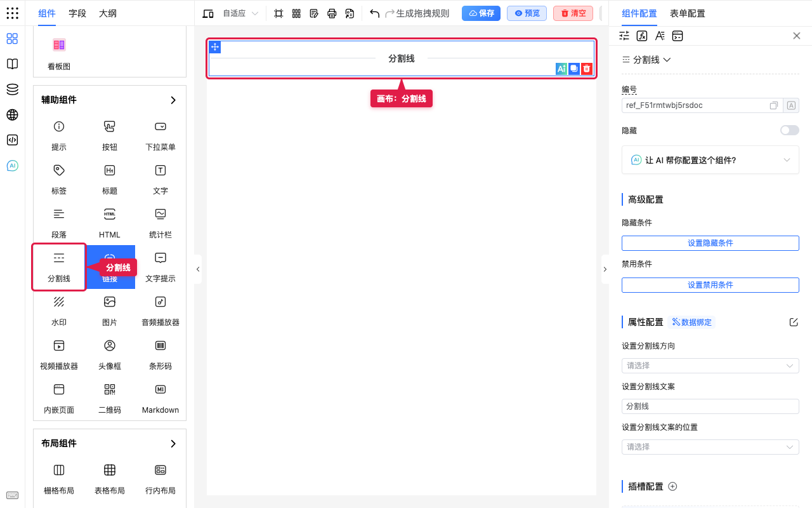Click the undo arrow in the toolbar
This screenshot has height=508, width=812.
coord(374,13)
